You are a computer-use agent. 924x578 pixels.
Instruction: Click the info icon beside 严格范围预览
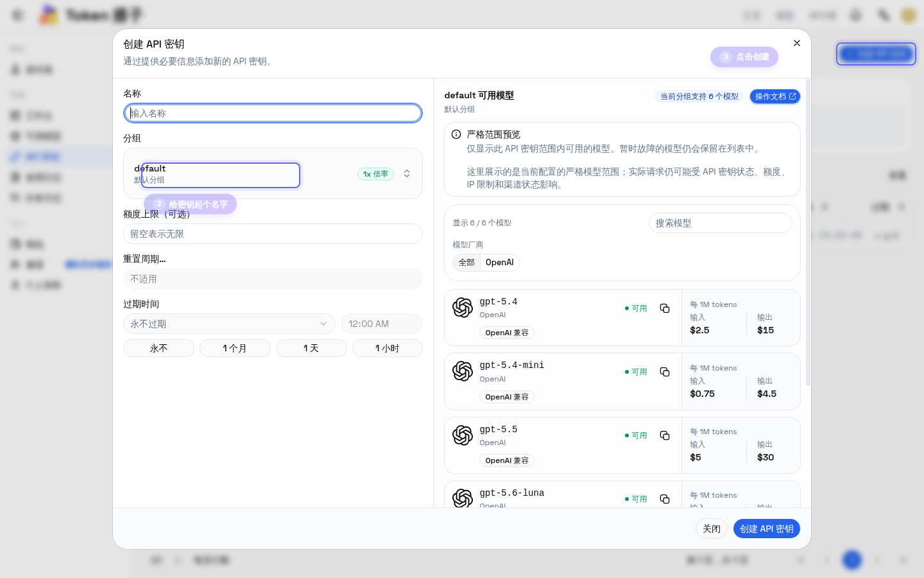click(x=456, y=134)
